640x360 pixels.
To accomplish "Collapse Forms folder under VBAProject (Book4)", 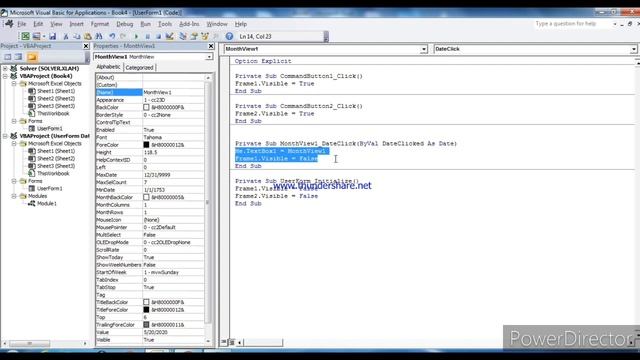I will point(14,121).
